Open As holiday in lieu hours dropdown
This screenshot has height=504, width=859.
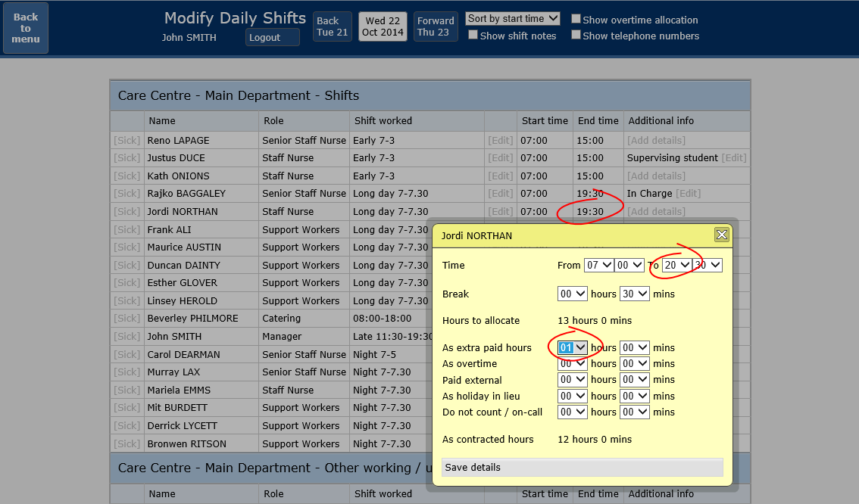(573, 397)
